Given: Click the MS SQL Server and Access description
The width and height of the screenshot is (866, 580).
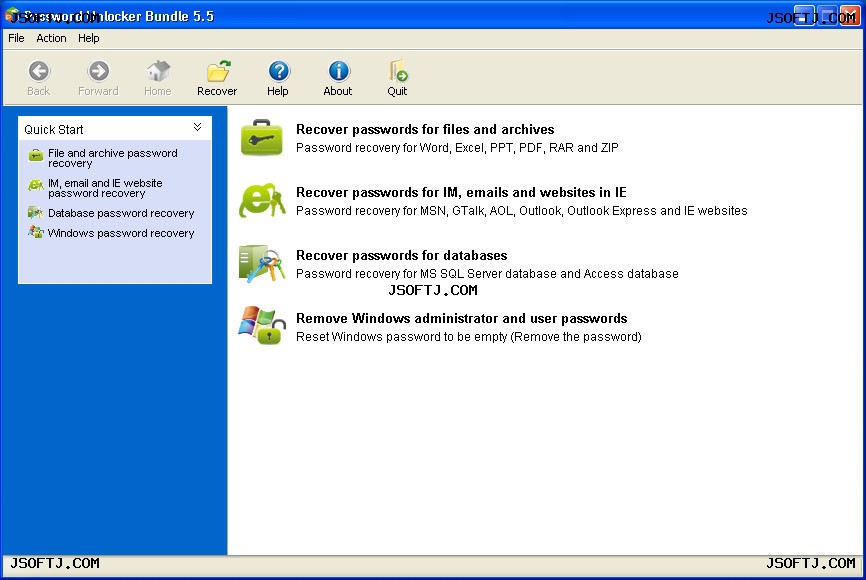Looking at the screenshot, I should (x=487, y=274).
